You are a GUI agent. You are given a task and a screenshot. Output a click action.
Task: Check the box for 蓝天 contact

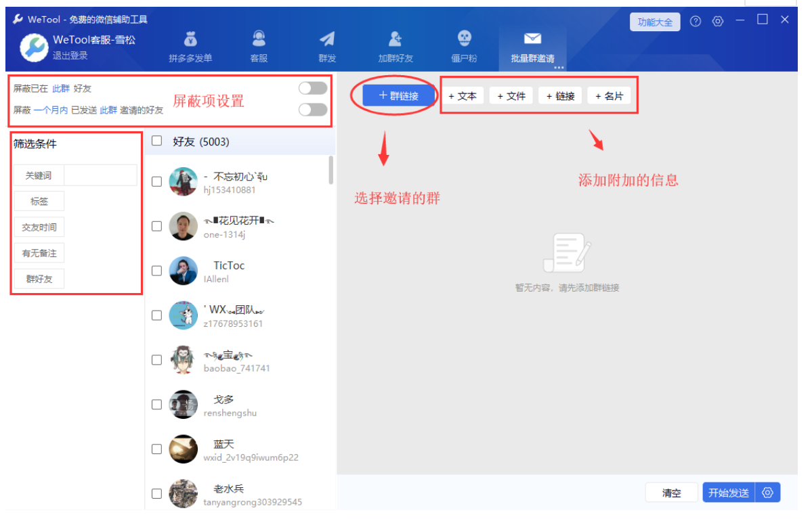pyautogui.click(x=156, y=449)
